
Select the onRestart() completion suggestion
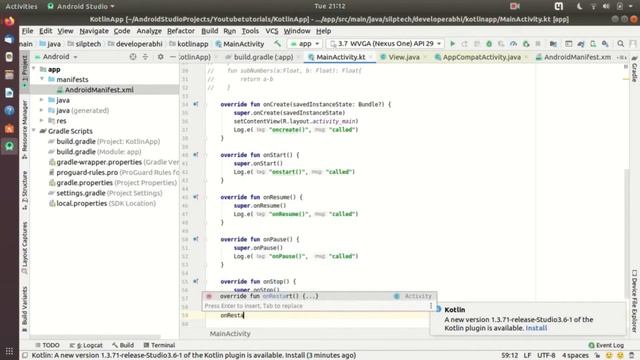click(x=319, y=296)
